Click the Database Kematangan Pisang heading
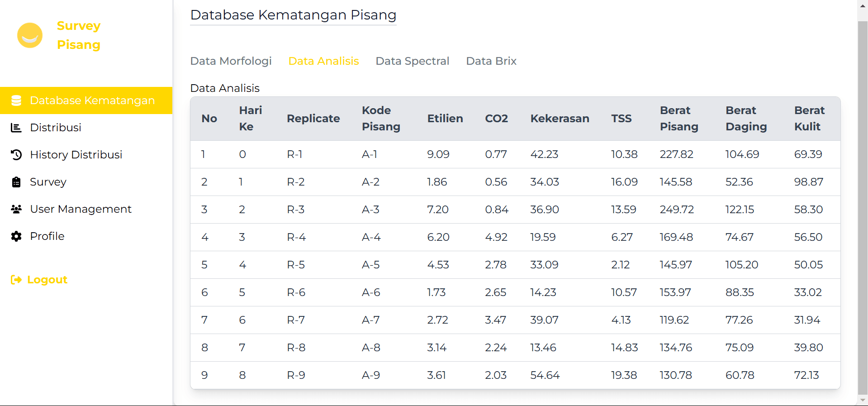 pyautogui.click(x=293, y=15)
